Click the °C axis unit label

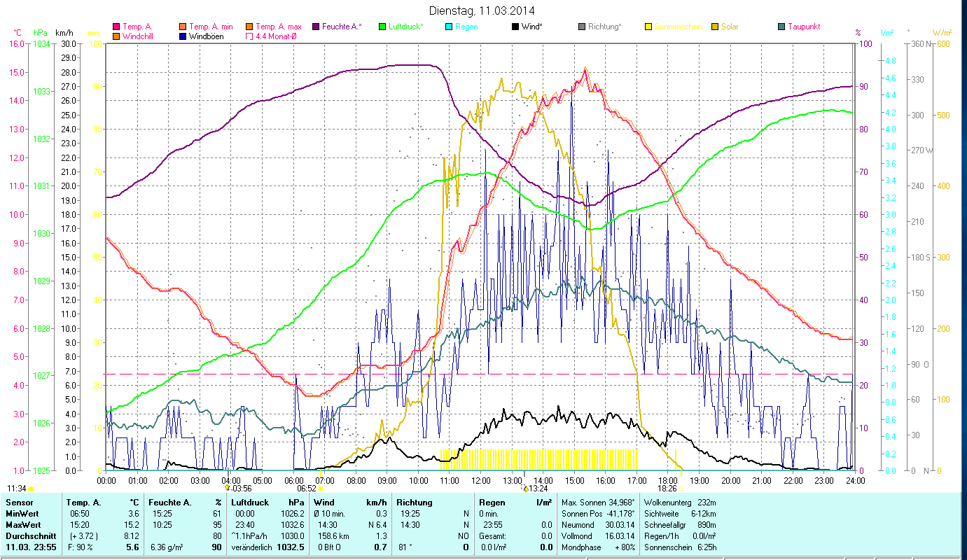coord(18,33)
